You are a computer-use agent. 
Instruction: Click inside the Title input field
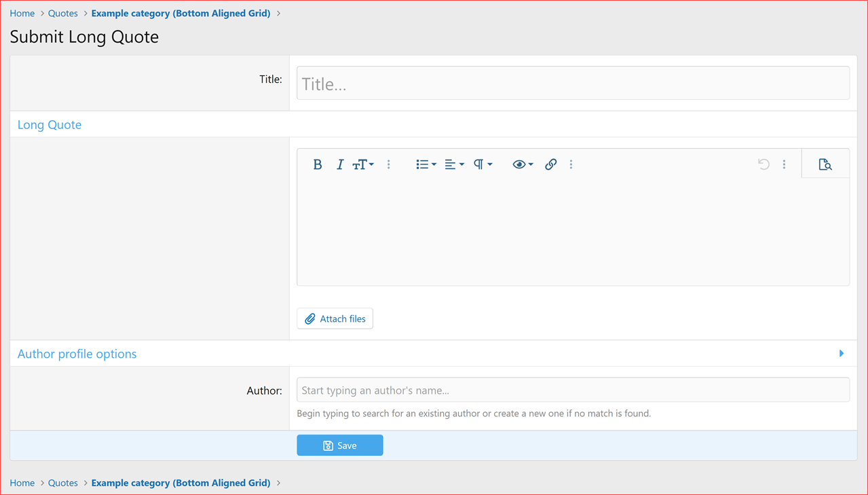tap(572, 83)
